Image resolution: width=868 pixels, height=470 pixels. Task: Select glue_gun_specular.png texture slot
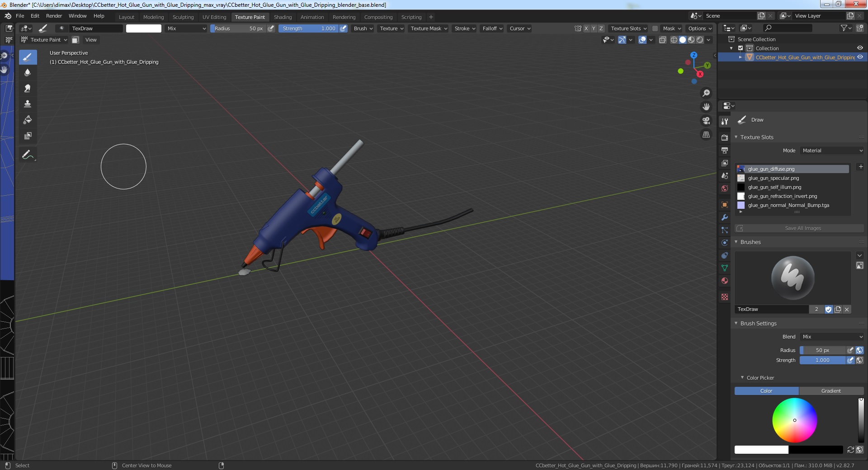(793, 178)
